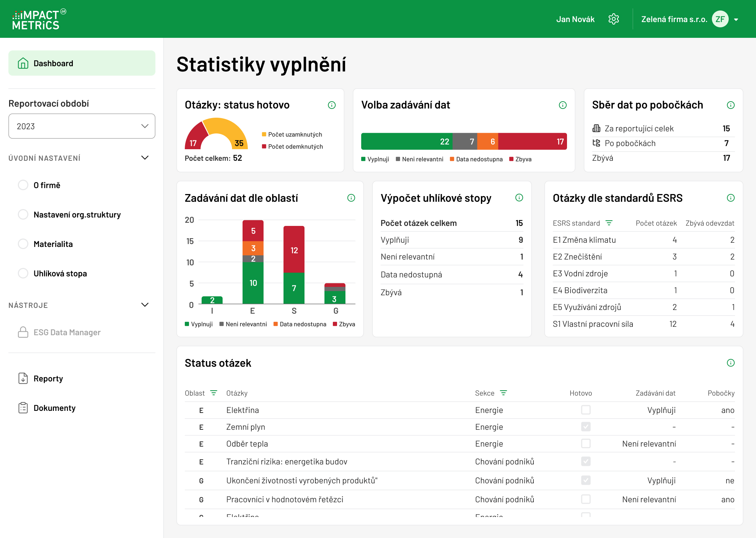This screenshot has height=538, width=756.
Task: Click the filter icon next to Oblast column
Action: click(214, 393)
